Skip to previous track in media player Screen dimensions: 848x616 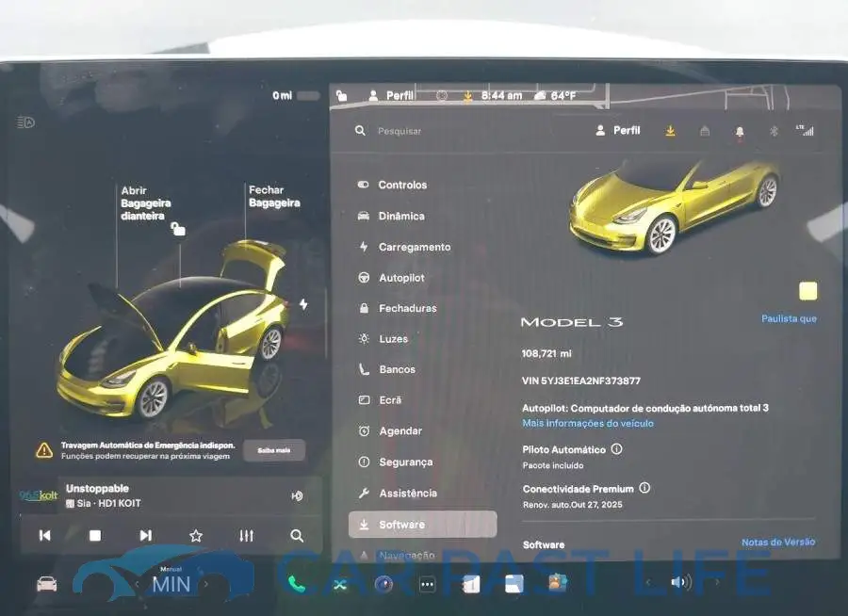coord(45,535)
